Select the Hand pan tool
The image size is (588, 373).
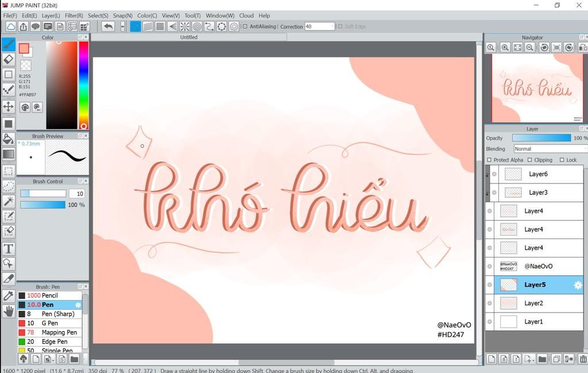(9, 311)
